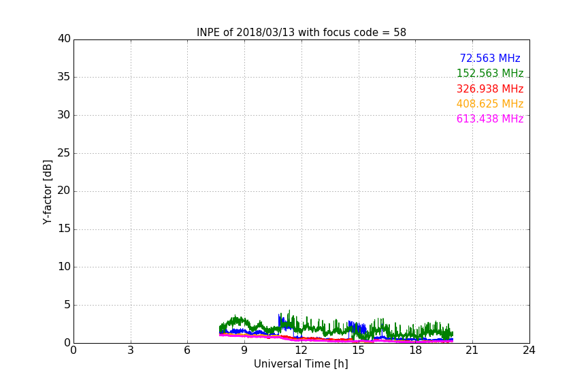Viewport: 588px width, 392px height.
Task: Click the y-axis tick label '20'
Action: pyautogui.click(x=64, y=191)
